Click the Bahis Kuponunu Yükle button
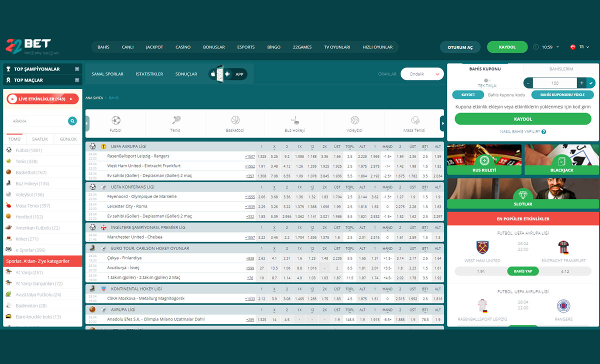Screen dimensions: 600x364 (x=562, y=94)
